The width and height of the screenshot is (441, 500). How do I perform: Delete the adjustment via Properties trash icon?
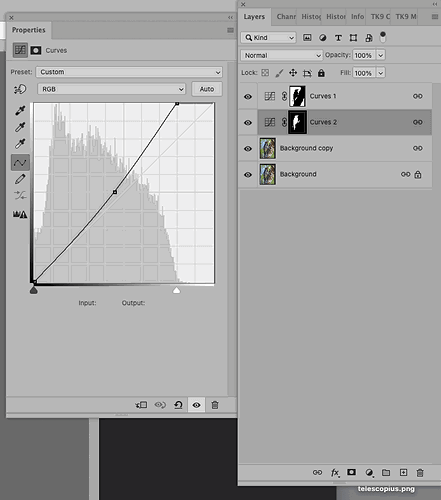215,405
